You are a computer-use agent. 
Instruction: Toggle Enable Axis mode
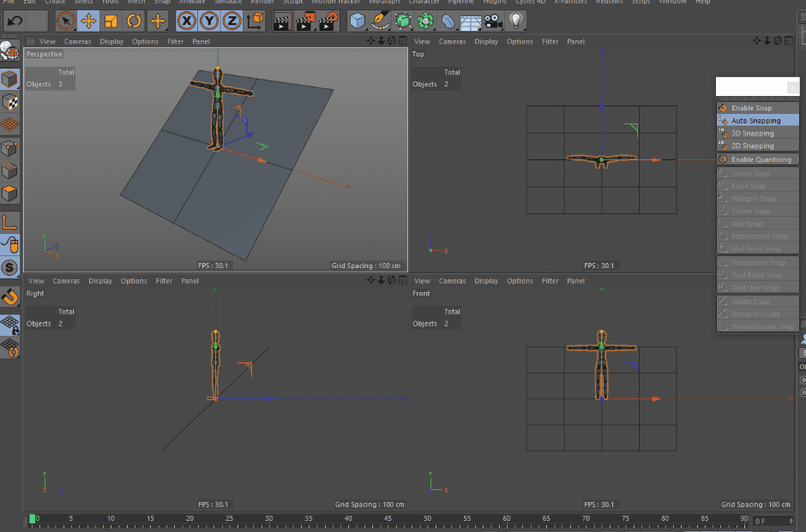(9, 223)
